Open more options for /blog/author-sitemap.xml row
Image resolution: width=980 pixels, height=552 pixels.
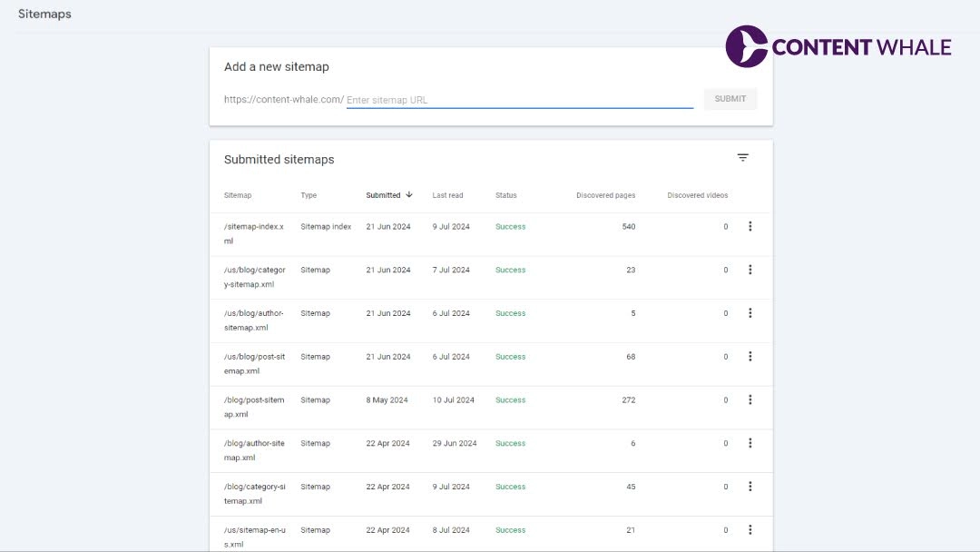(750, 443)
